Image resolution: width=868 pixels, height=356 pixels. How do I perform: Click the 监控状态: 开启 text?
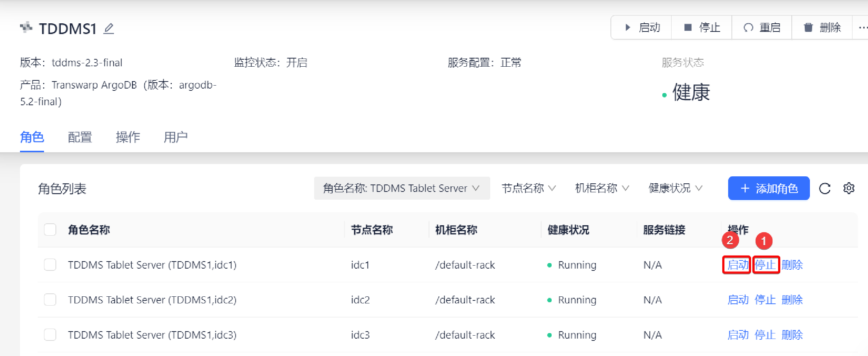click(271, 63)
